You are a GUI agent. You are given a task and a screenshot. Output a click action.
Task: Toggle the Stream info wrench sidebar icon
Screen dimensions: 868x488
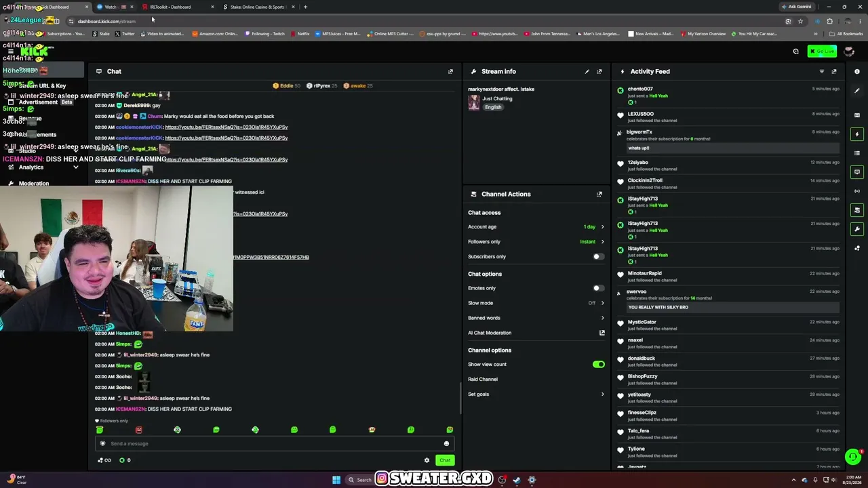(857, 229)
